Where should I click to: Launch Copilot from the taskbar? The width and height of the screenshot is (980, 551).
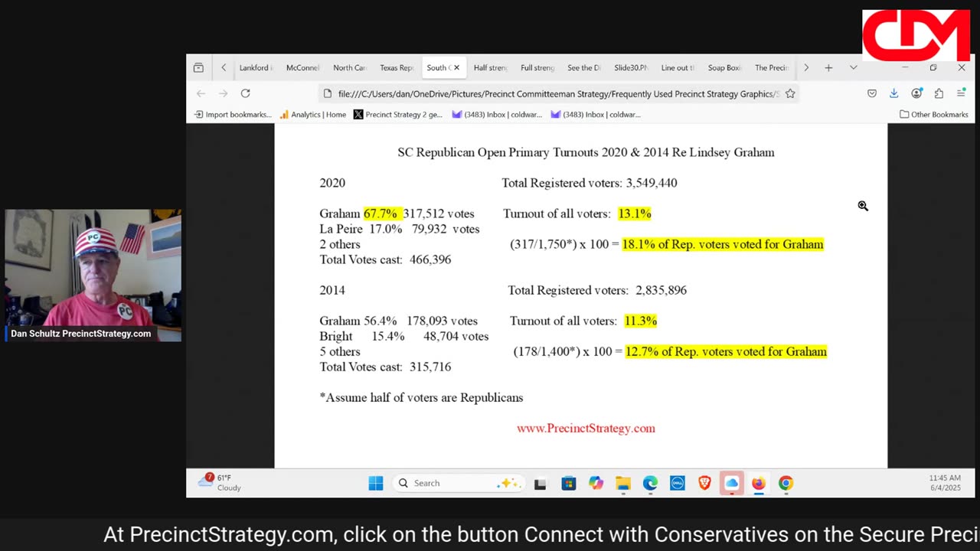[596, 483]
